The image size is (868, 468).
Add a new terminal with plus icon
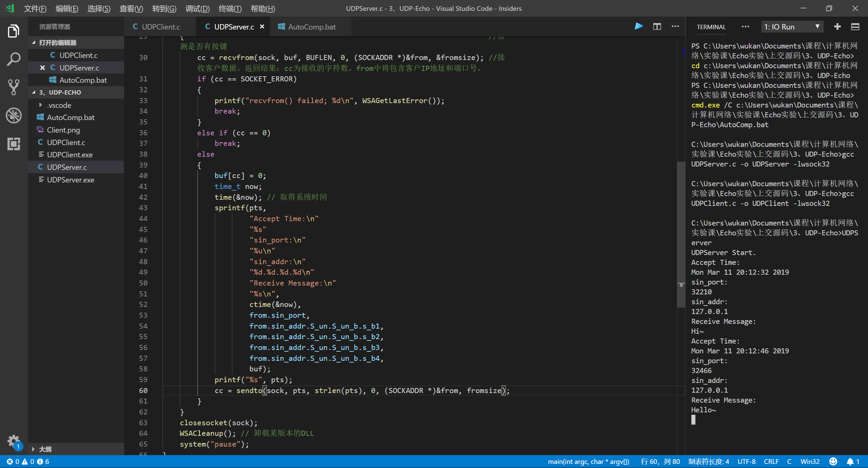(837, 26)
